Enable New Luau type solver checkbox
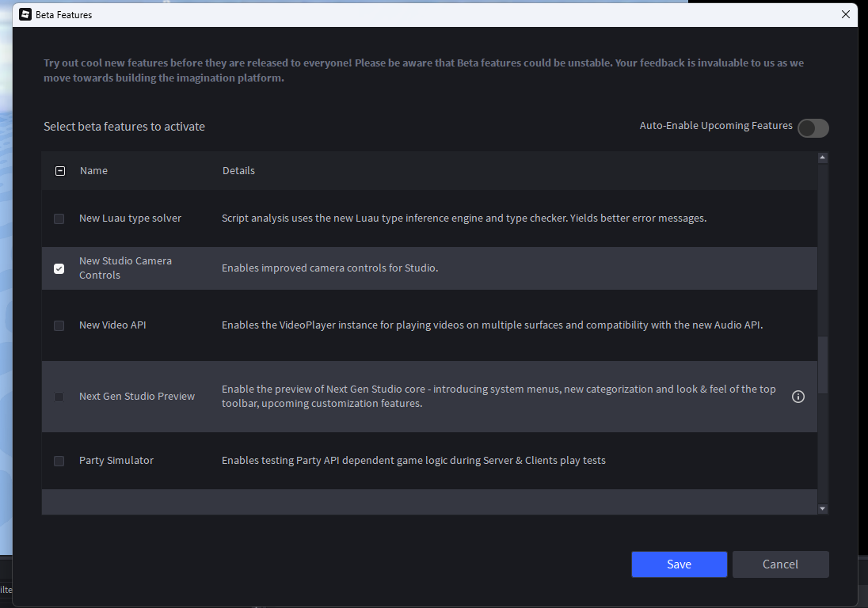The image size is (868, 608). coord(59,219)
